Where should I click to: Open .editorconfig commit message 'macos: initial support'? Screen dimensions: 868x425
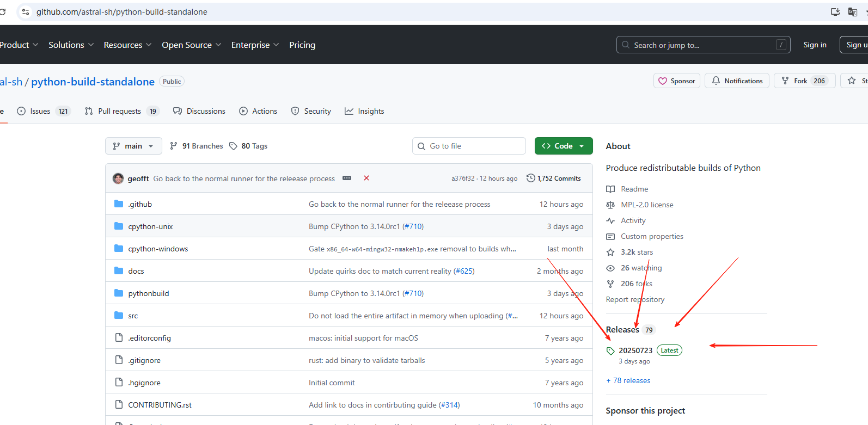[x=363, y=338]
